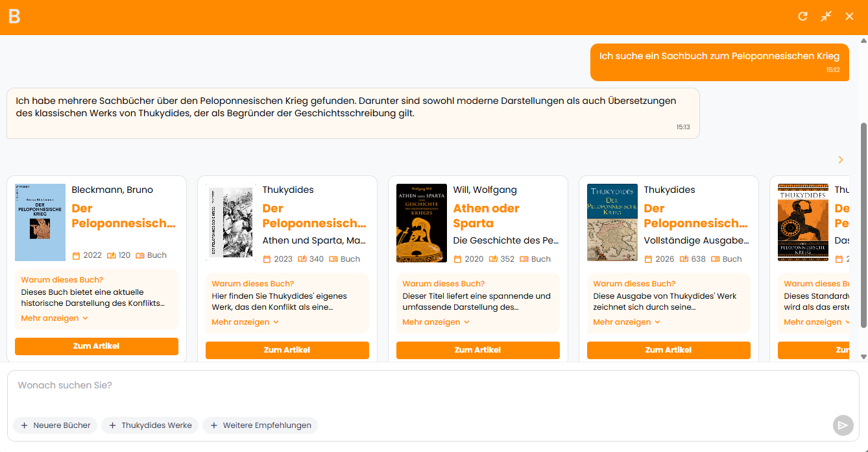The height and width of the screenshot is (452, 868).
Task: Click pages icon next to 352
Action: (x=492, y=259)
